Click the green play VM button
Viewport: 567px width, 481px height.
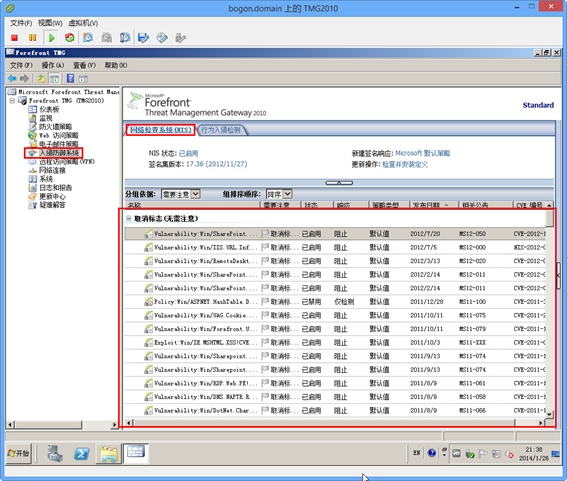[x=51, y=38]
